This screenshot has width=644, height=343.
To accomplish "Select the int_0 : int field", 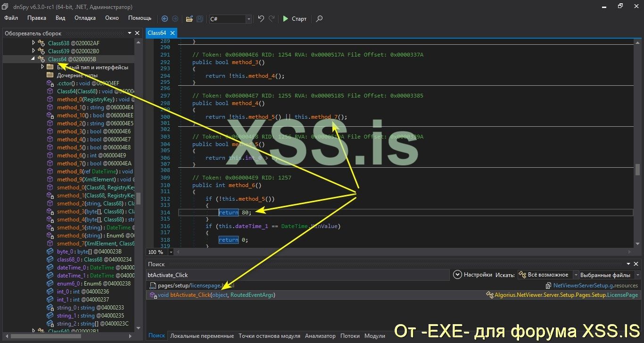I will [x=78, y=292].
